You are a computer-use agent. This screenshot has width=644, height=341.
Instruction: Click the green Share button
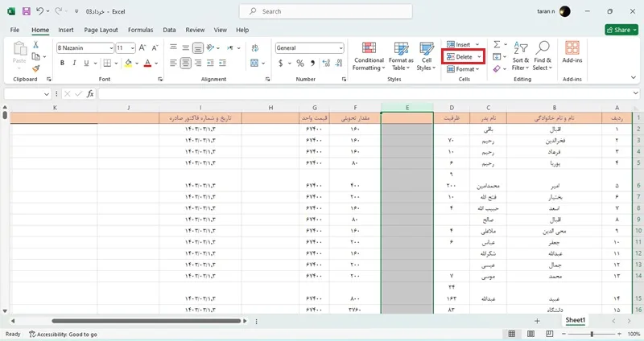pyautogui.click(x=621, y=30)
